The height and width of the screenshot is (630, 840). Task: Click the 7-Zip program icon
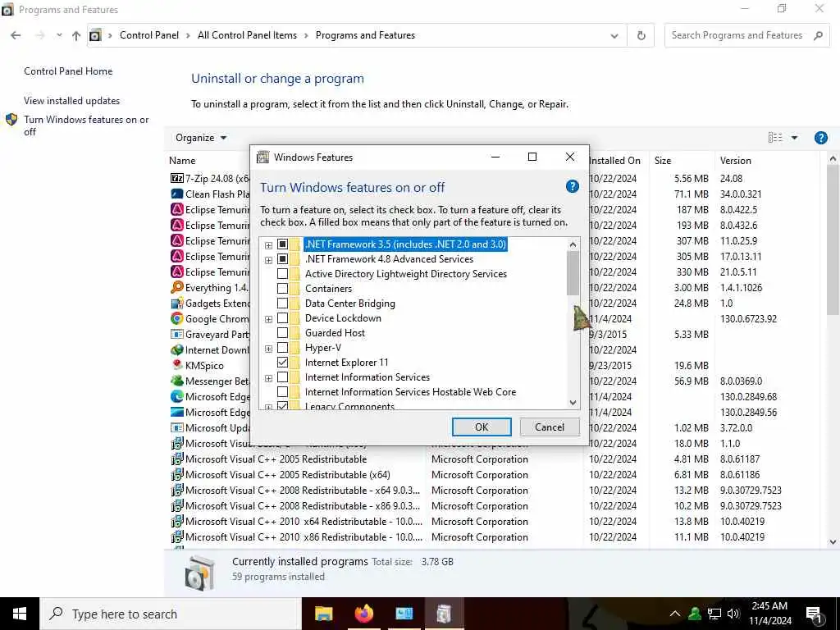(177, 178)
